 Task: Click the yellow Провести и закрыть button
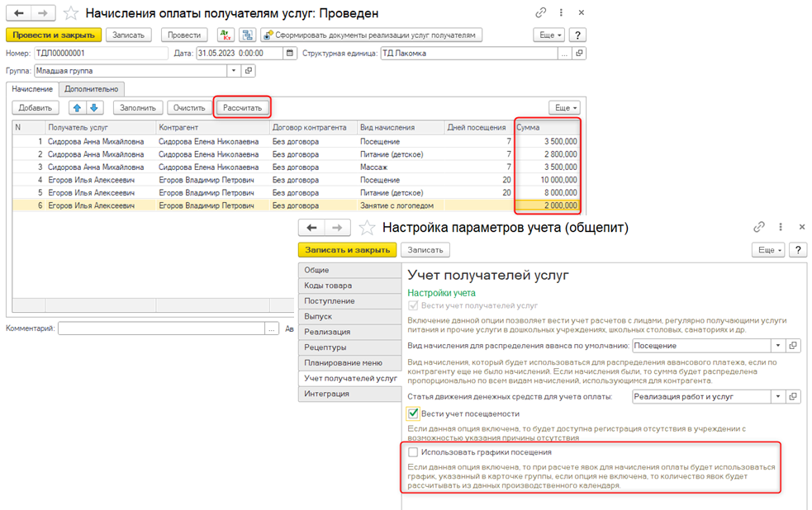(54, 35)
